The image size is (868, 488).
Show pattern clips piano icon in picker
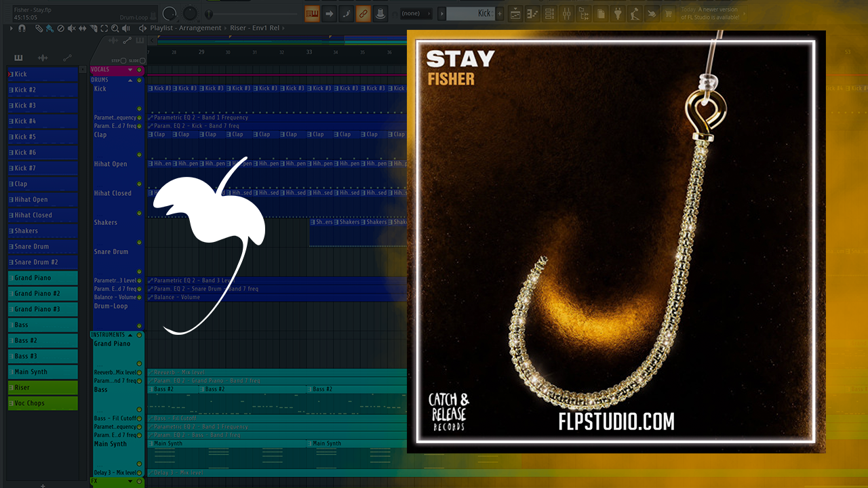[18, 58]
